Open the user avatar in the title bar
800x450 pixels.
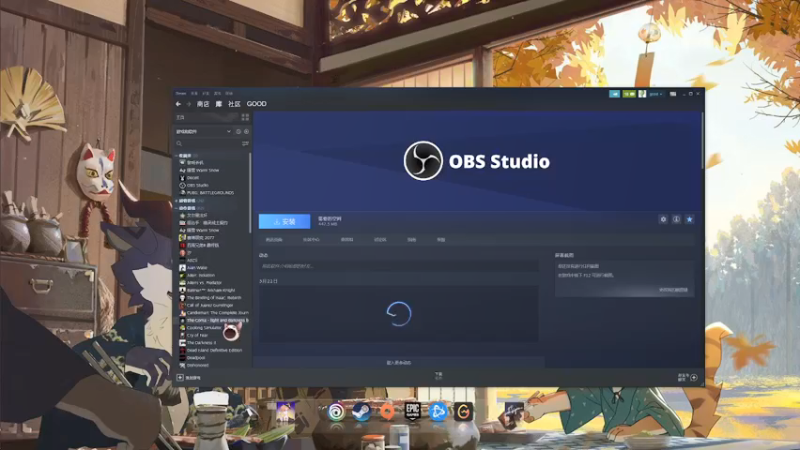[642, 94]
